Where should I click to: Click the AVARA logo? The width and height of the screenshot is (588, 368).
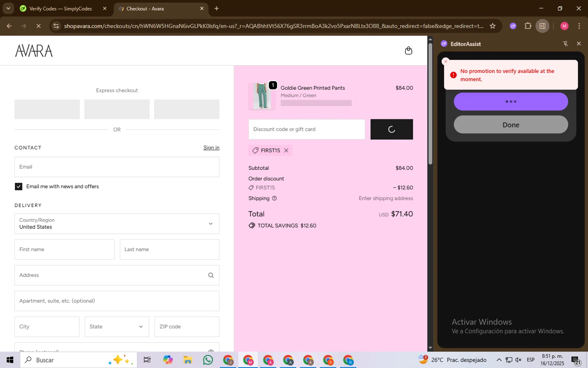(34, 51)
